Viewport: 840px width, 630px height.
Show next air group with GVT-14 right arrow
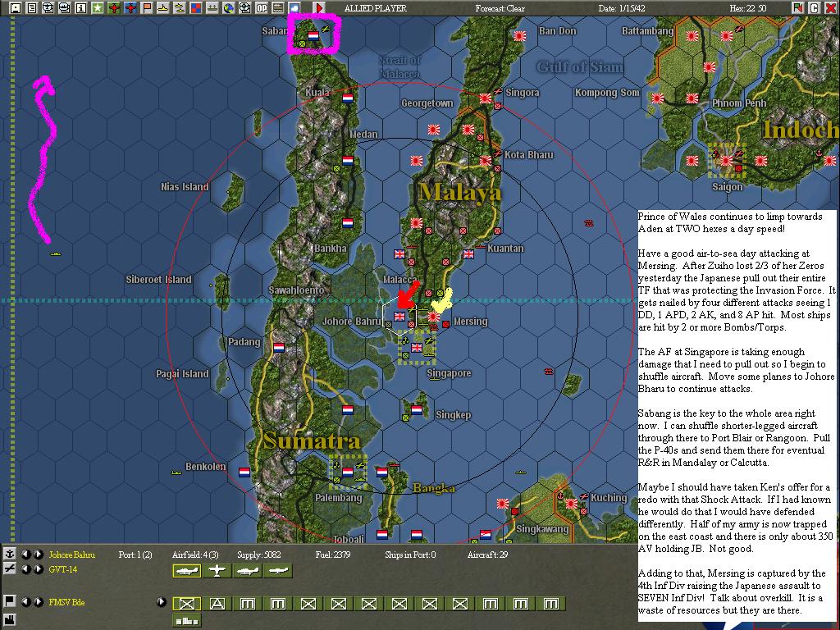38,569
